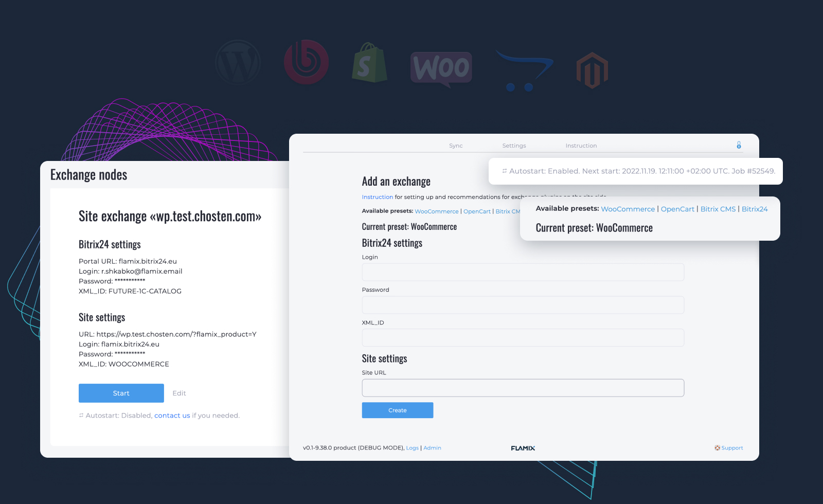Click the 'v0.1-9.38.0 product (DEBUG MODE)' version text
Viewport: 823px width, 504px height.
353,448
